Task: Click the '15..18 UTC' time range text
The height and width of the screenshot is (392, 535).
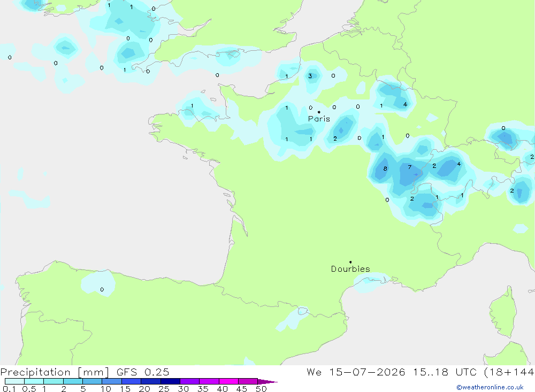Action: click(445, 372)
